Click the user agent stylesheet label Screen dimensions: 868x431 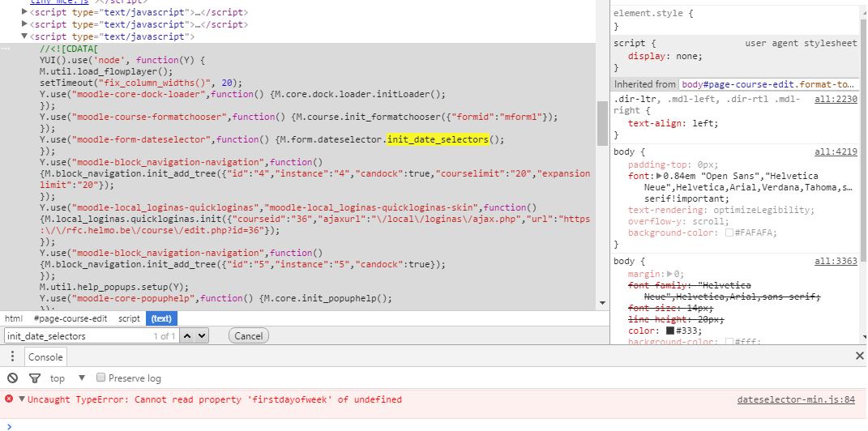tap(801, 43)
